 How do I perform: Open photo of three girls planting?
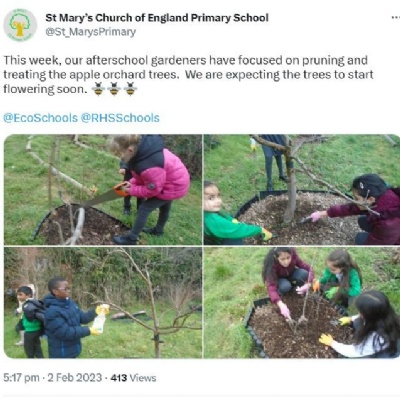click(302, 303)
